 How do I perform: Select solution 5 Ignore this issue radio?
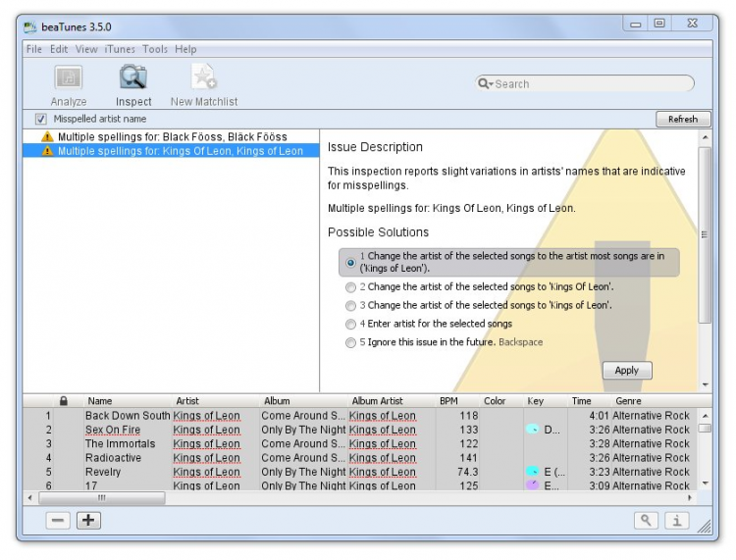(350, 343)
